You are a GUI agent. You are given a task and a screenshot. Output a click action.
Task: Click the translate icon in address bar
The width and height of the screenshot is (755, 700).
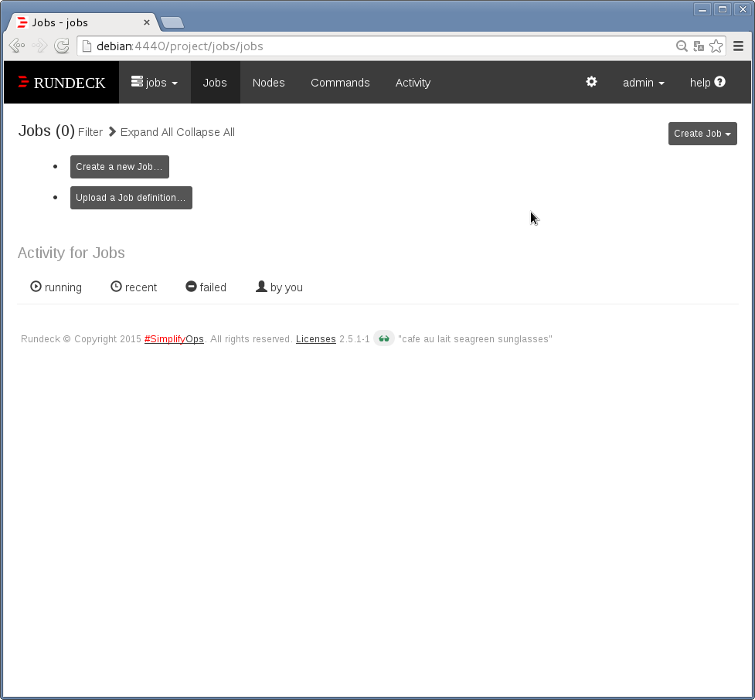(698, 46)
